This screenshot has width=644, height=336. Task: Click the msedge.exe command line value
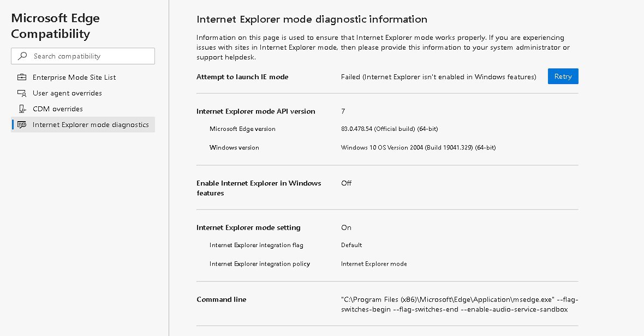460,304
